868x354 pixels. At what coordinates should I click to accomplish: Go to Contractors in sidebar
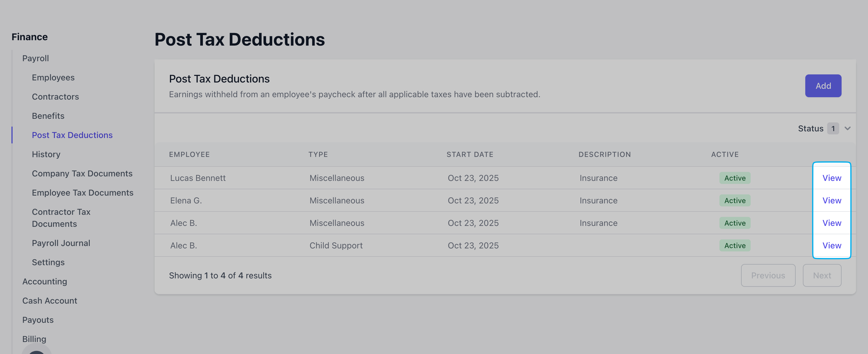click(x=55, y=97)
